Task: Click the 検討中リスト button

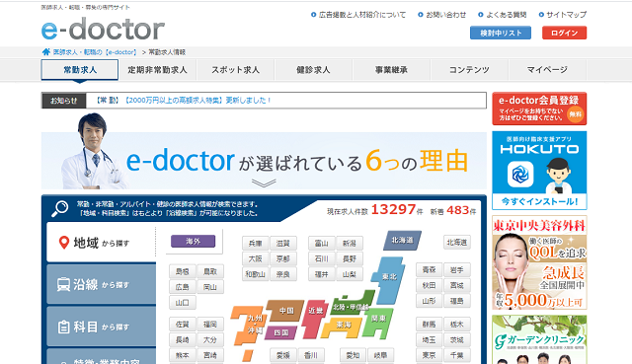Action: (501, 33)
